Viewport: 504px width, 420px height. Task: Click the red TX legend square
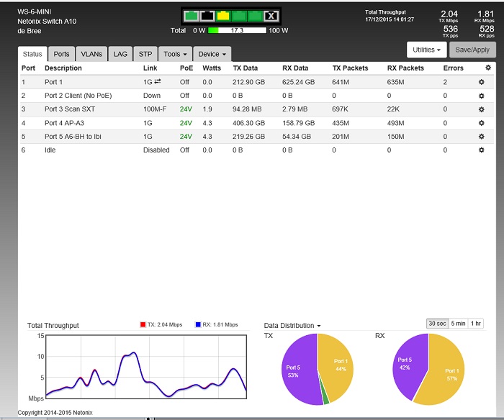point(143,324)
